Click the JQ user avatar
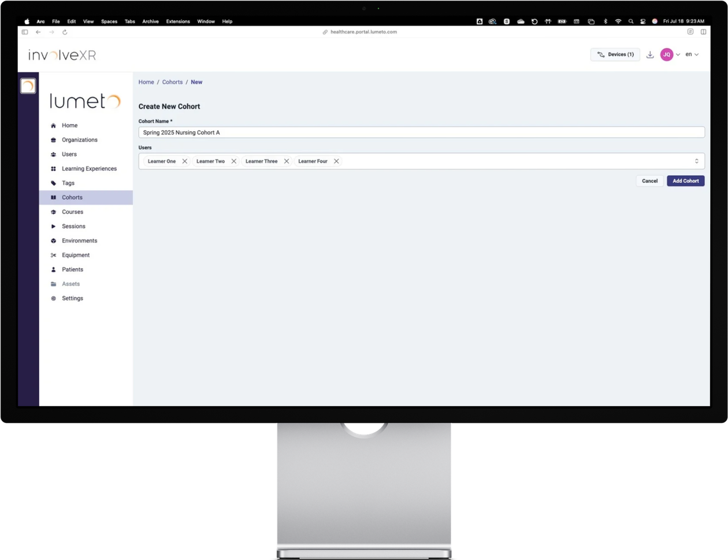 click(667, 54)
